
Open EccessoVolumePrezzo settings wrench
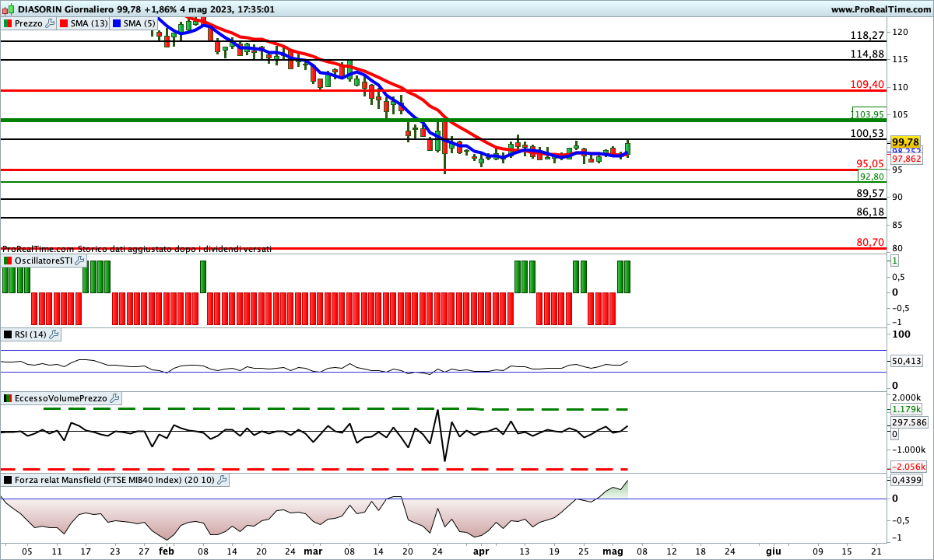(x=115, y=398)
